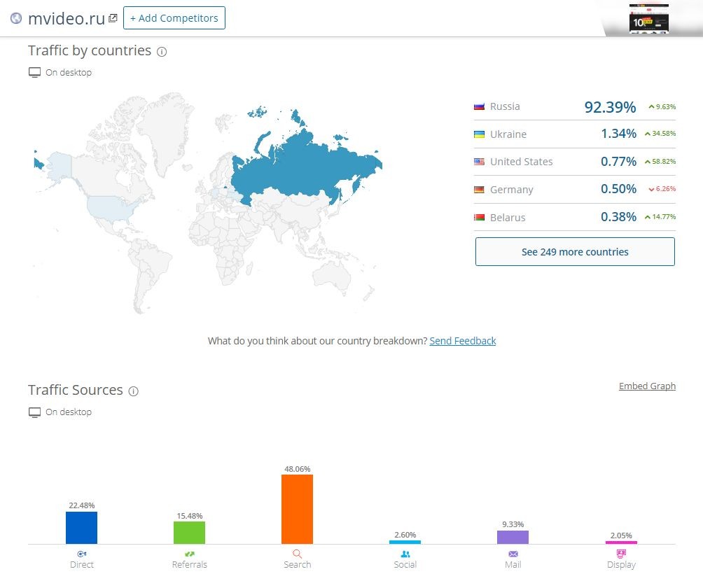This screenshot has width=703, height=588.
Task: Click the down arrow beside Germany's 6.26% change
Action: tap(651, 189)
